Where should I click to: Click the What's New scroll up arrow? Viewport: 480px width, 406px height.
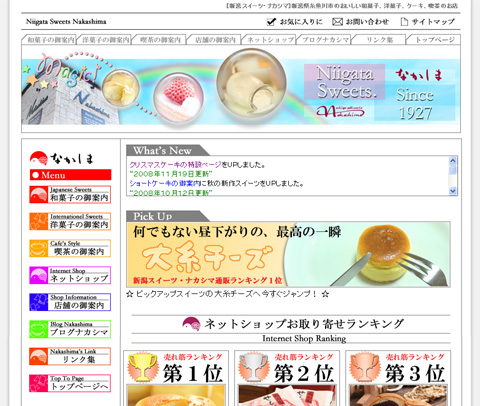tap(453, 160)
